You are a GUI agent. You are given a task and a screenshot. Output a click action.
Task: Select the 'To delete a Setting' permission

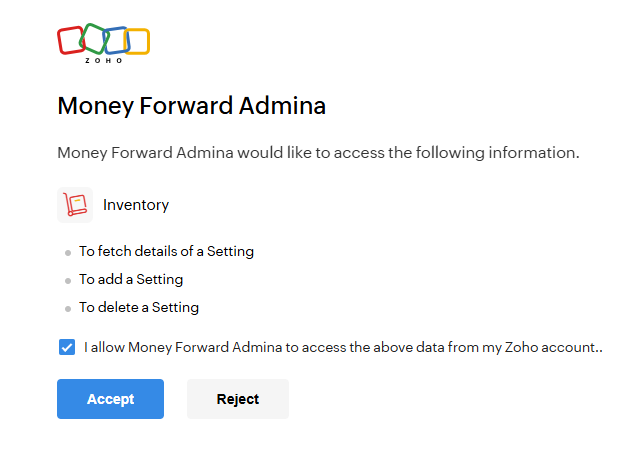[139, 307]
